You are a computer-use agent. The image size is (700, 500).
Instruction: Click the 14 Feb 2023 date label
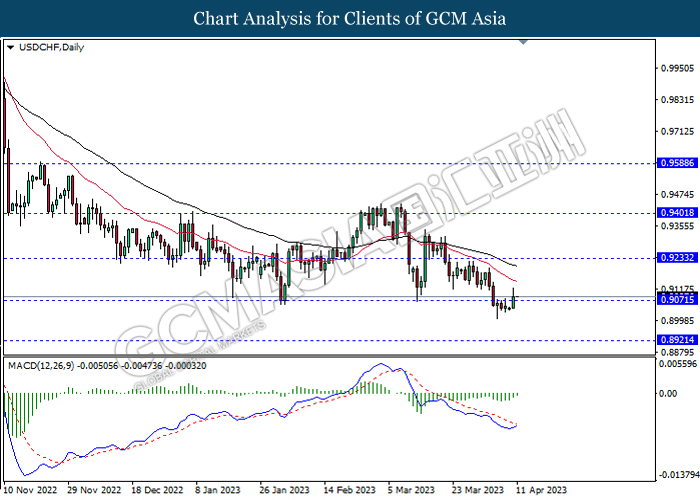tap(350, 490)
